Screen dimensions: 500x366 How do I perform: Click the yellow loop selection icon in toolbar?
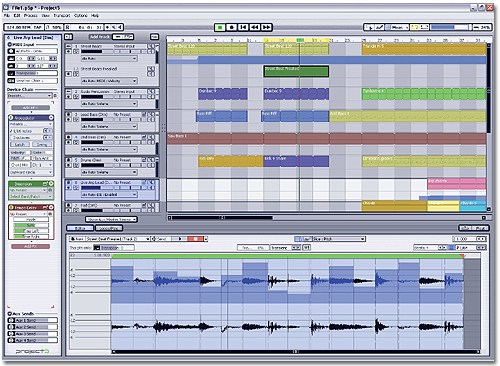[415, 27]
